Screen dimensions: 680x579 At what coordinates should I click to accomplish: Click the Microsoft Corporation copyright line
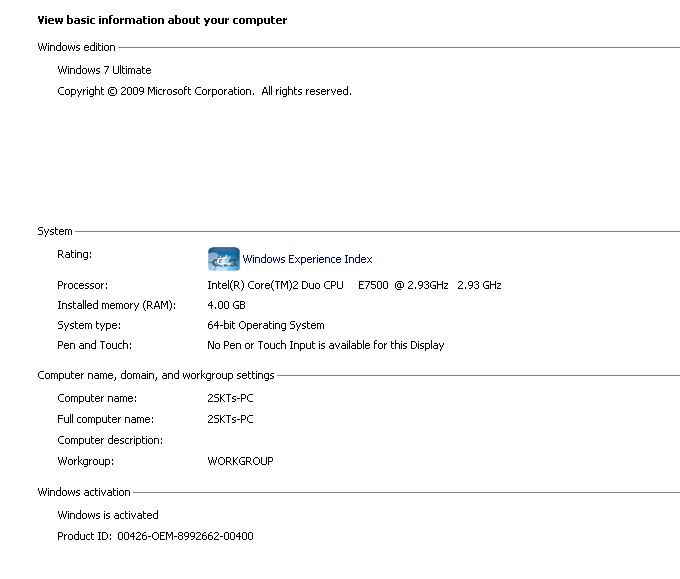pos(204,91)
